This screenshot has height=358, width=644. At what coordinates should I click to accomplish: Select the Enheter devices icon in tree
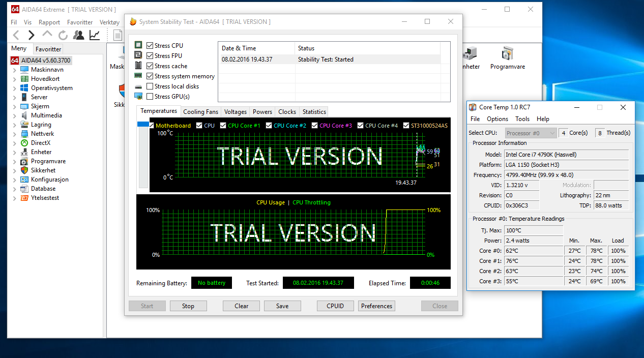(24, 152)
